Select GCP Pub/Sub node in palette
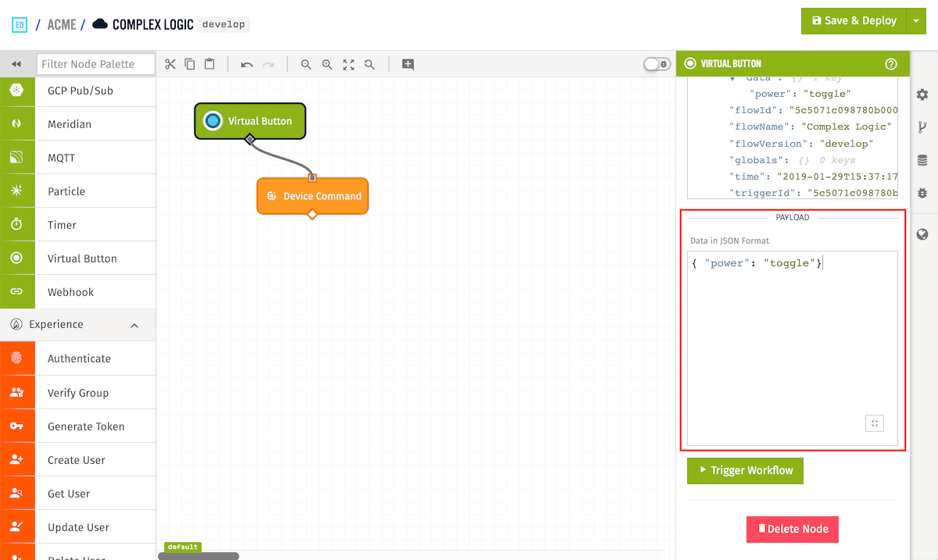 [x=78, y=91]
